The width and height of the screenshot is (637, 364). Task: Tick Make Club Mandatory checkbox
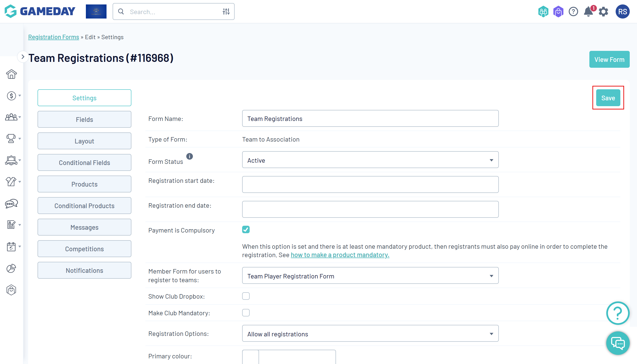coord(246,312)
